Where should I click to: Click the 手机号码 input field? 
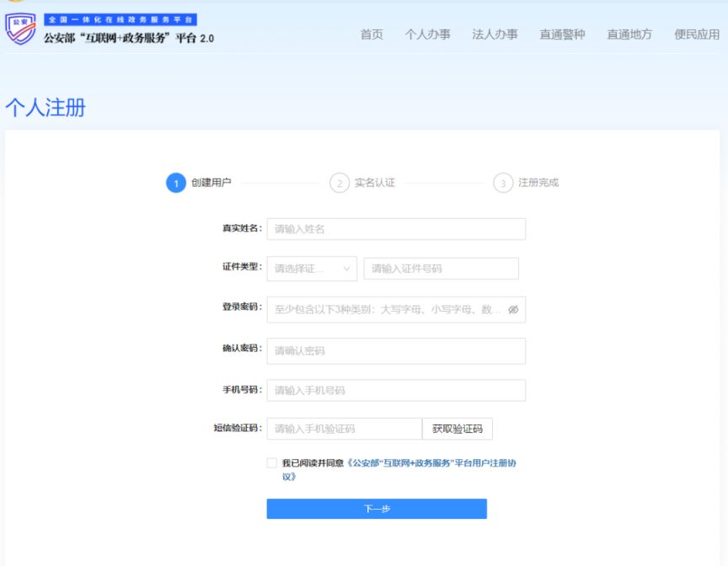tap(396, 391)
